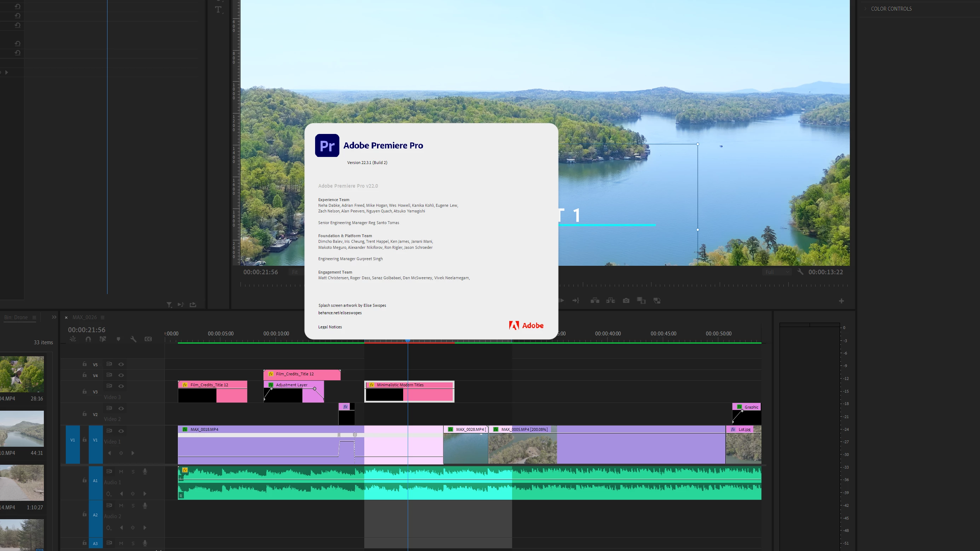
Task: Open timeline display settings wrench
Action: point(133,339)
